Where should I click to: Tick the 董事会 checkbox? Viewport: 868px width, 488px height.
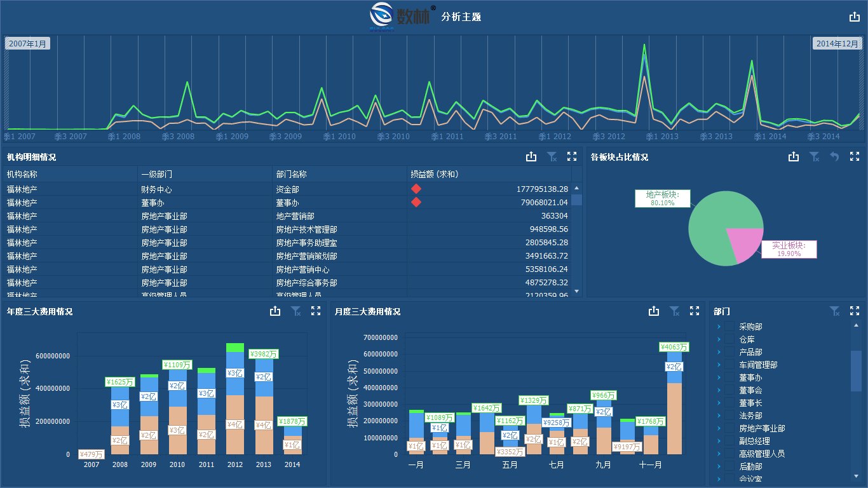729,390
